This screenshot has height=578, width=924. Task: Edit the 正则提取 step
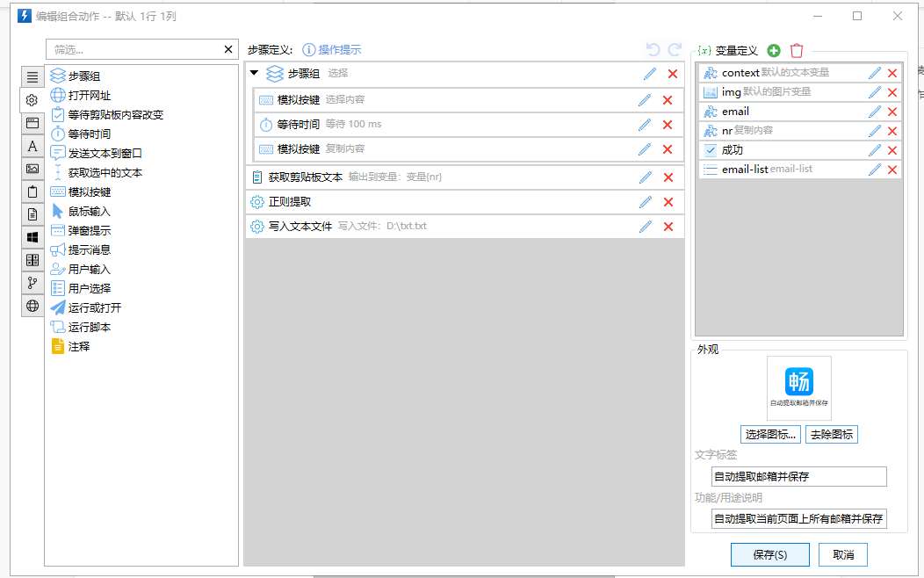point(646,202)
